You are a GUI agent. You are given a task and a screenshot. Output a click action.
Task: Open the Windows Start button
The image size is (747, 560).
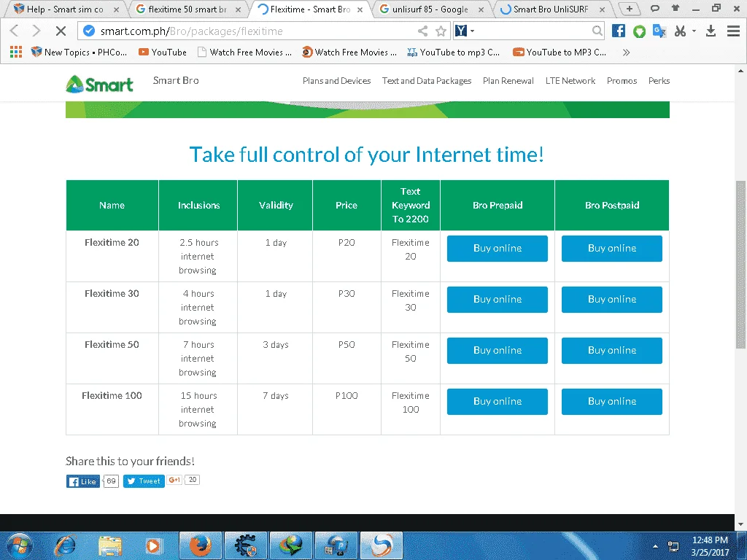(18, 545)
